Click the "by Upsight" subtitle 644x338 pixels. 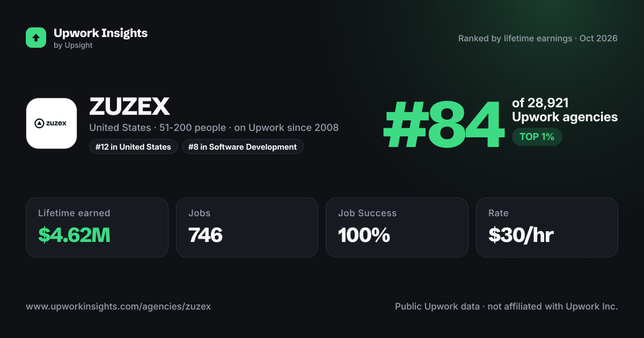point(73,46)
